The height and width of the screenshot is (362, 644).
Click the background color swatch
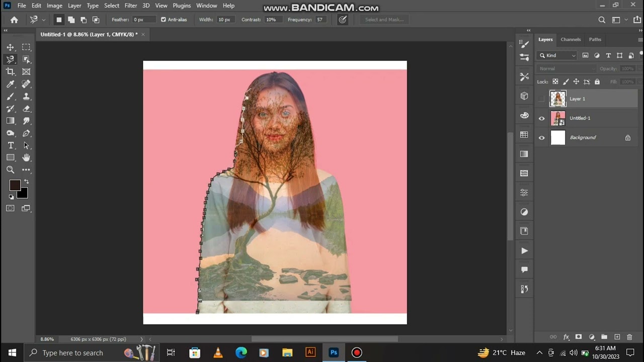pos(23,194)
